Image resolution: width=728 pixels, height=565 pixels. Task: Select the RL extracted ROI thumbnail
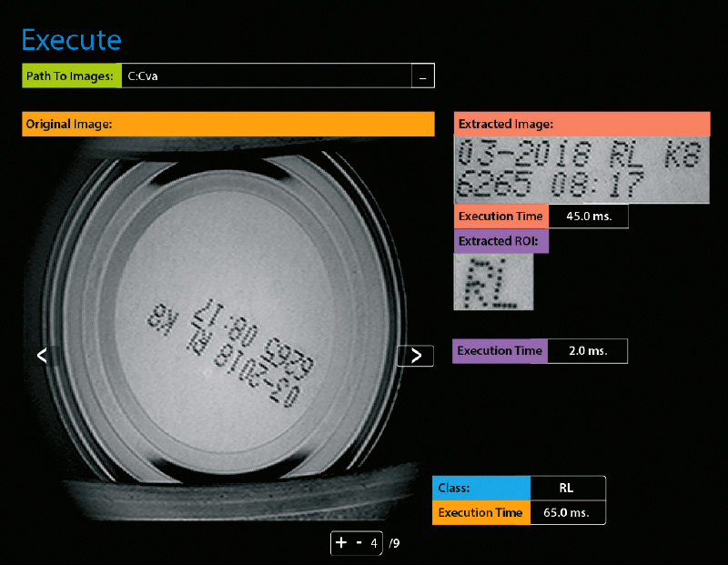click(x=493, y=282)
